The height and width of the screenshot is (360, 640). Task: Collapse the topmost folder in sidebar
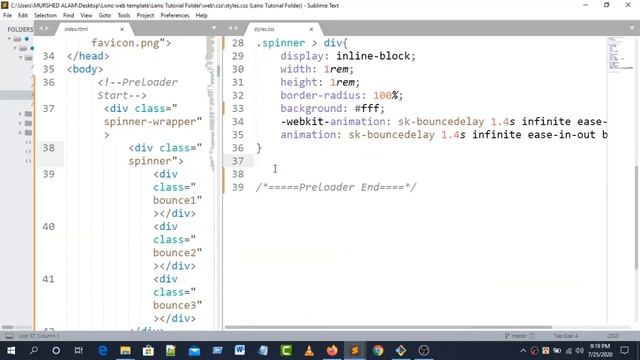(x=9, y=39)
